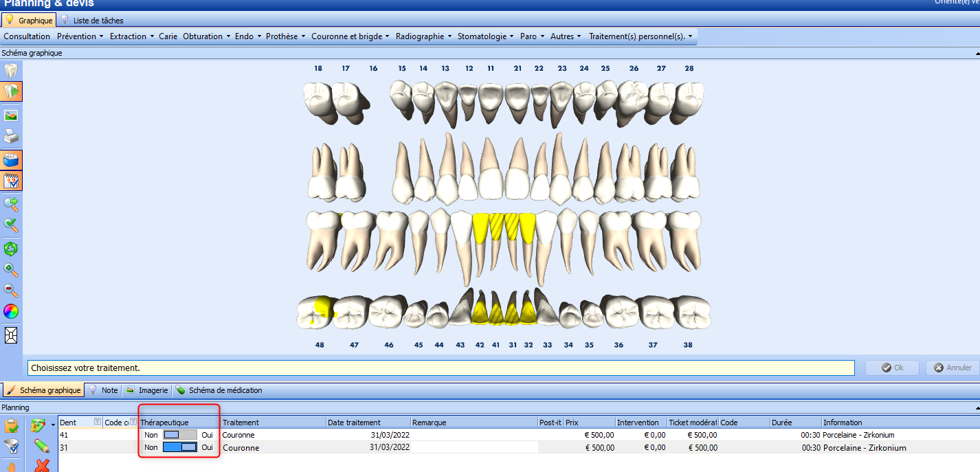The width and height of the screenshot is (980, 472).
Task: Open the Prévention dropdown menu
Action: [80, 36]
